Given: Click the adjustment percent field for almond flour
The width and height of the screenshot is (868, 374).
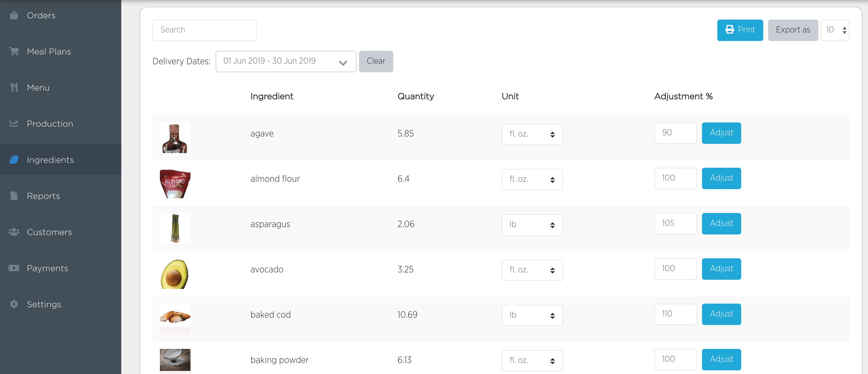Looking at the screenshot, I should click(675, 178).
